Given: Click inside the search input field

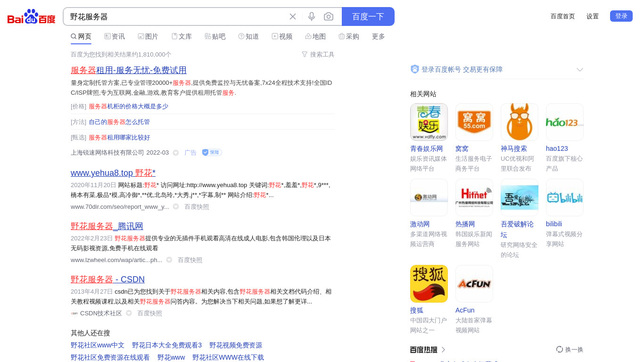Looking at the screenshot, I should pyautogui.click(x=177, y=16).
